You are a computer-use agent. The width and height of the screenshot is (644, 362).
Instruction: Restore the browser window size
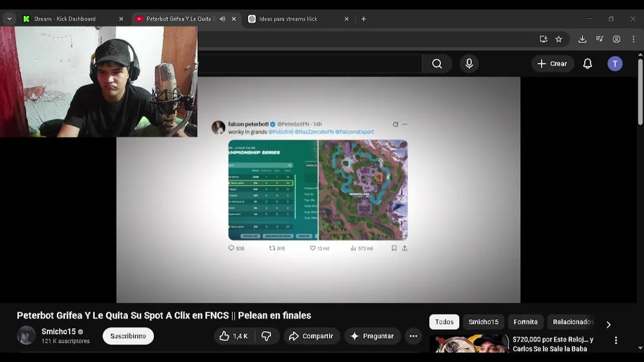(x=611, y=19)
